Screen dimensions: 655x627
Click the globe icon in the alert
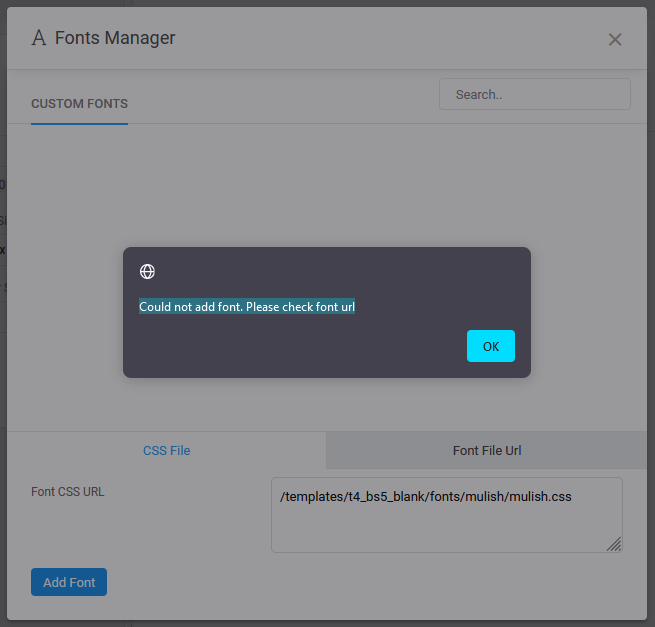pos(147,271)
